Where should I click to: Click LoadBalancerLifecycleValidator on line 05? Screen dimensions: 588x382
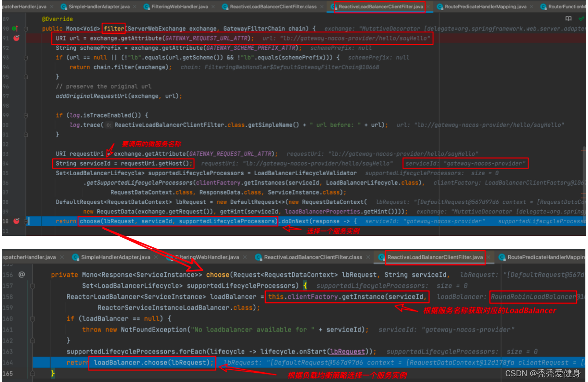tap(305, 173)
